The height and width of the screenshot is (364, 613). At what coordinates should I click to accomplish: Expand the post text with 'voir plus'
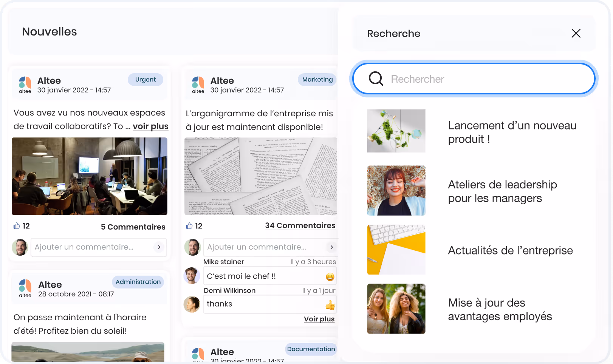(x=150, y=126)
